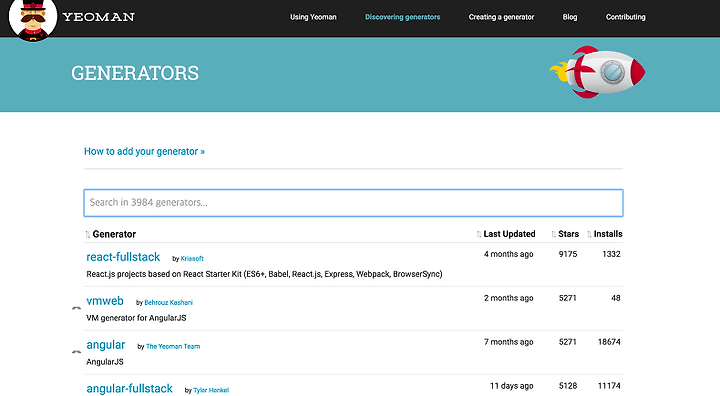Sort by the Stars column header
This screenshot has width=720, height=396.
pyautogui.click(x=568, y=234)
